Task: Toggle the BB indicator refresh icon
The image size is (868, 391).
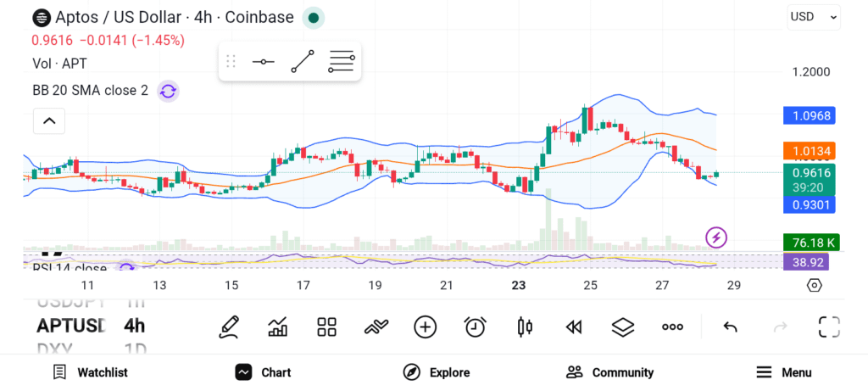Action: (x=168, y=91)
